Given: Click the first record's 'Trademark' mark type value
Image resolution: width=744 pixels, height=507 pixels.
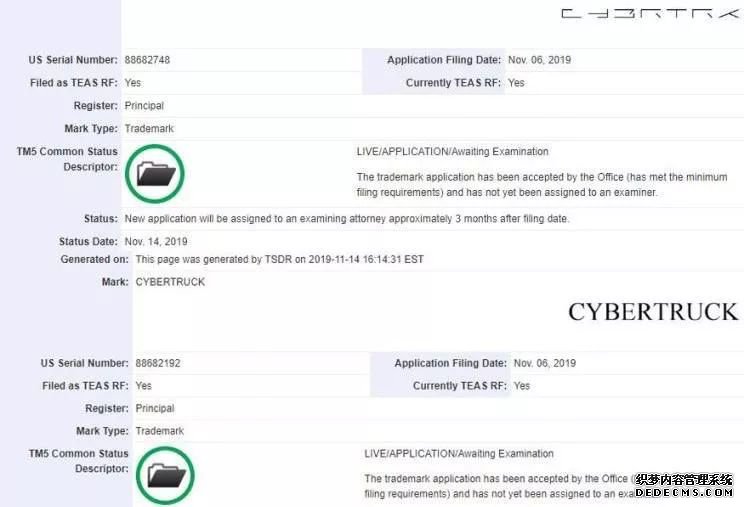Looking at the screenshot, I should pos(149,129).
